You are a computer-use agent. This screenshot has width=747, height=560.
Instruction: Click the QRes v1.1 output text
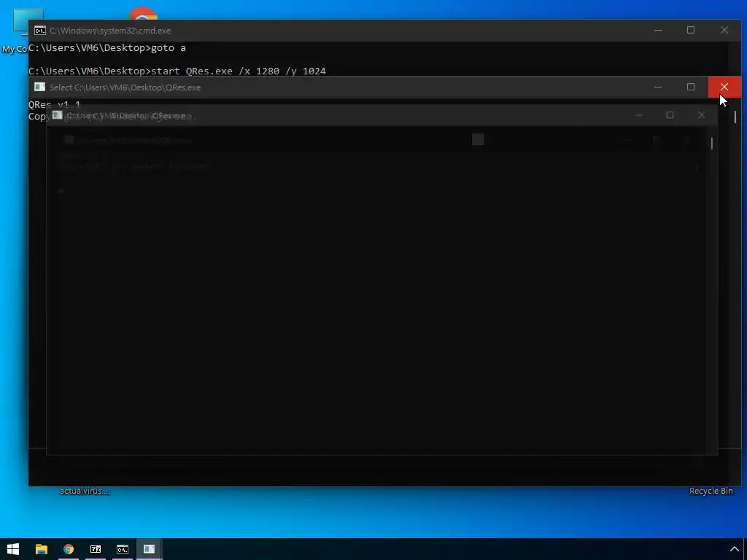click(x=55, y=104)
